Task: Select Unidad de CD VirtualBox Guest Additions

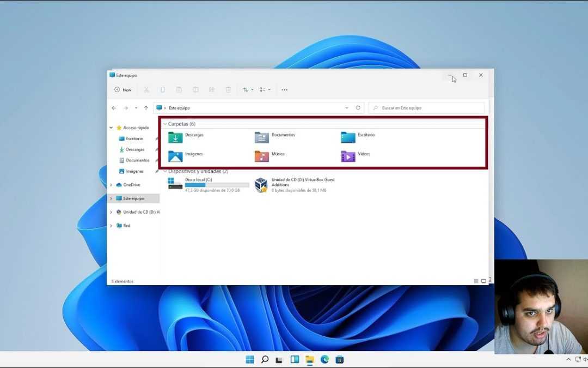Action: [x=295, y=185]
